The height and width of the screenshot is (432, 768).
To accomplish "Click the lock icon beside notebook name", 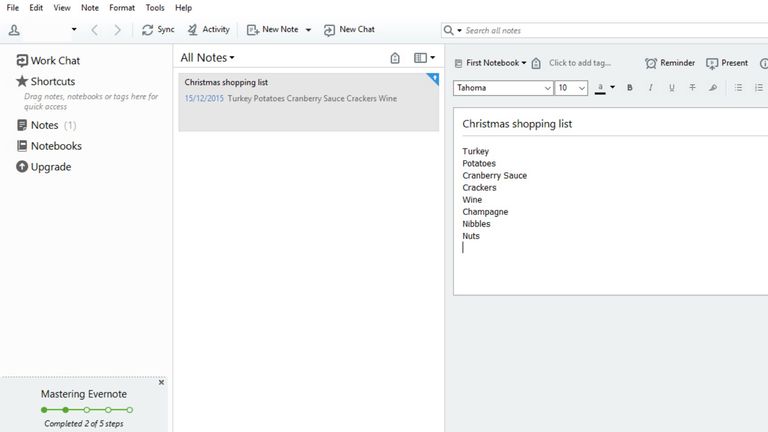I will (x=536, y=63).
